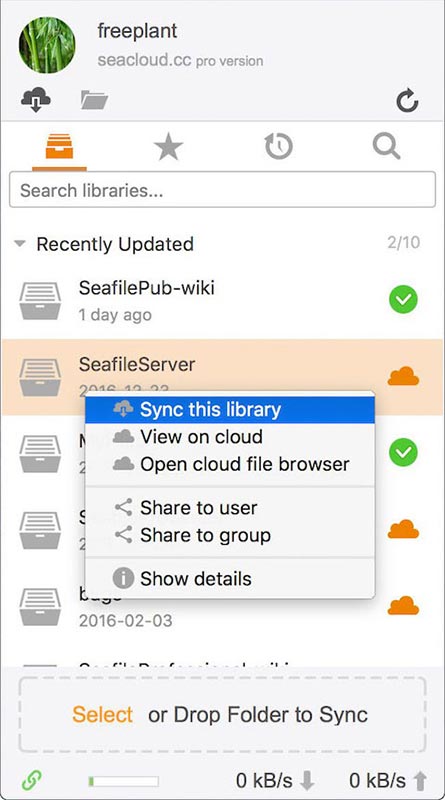This screenshot has width=445, height=800.
Task: Choose Share to group
Action: coord(230,535)
